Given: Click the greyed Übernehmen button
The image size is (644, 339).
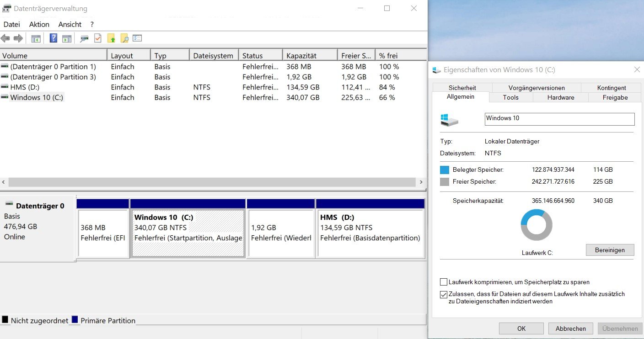Looking at the screenshot, I should 620,328.
